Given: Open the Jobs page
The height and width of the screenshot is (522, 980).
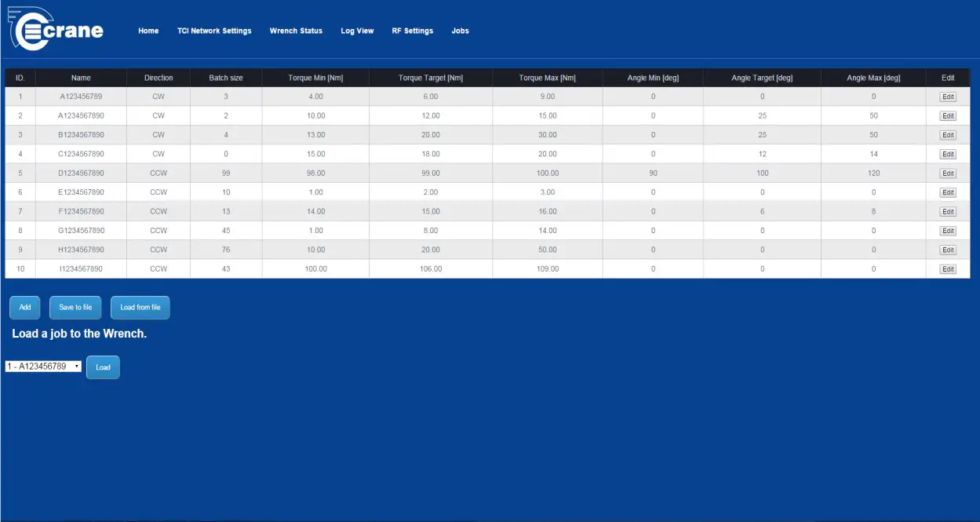Looking at the screenshot, I should point(460,31).
